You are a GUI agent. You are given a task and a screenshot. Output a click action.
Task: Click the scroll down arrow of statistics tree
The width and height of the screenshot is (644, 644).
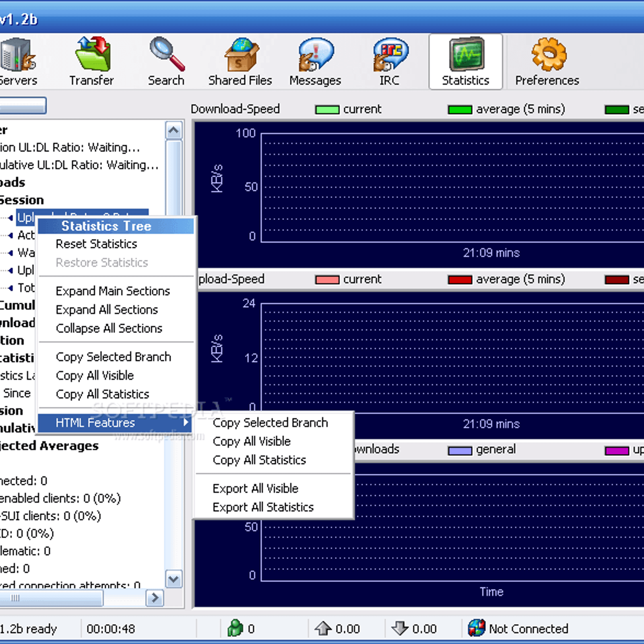[174, 579]
